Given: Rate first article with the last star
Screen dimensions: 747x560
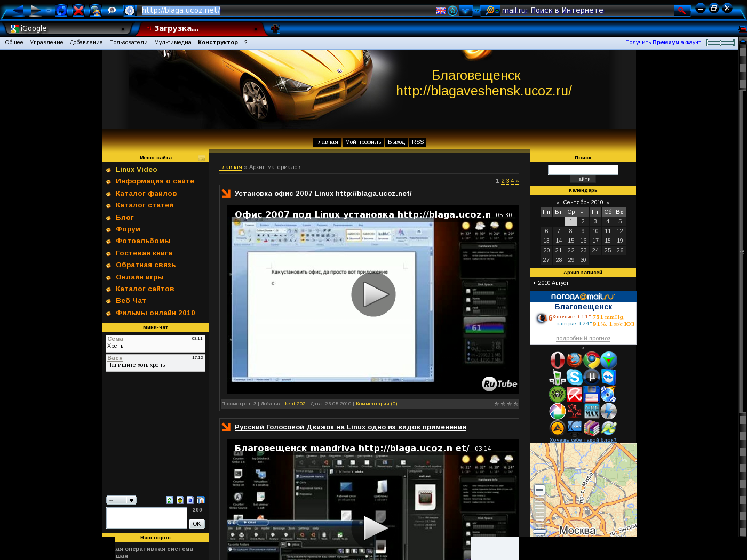Looking at the screenshot, I should tap(515, 404).
